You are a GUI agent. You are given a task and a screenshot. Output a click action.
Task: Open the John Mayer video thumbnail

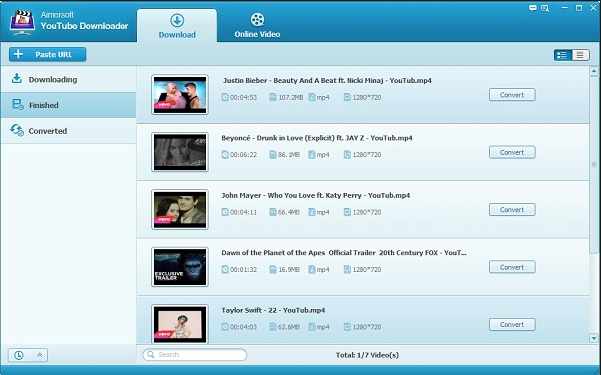pos(180,210)
